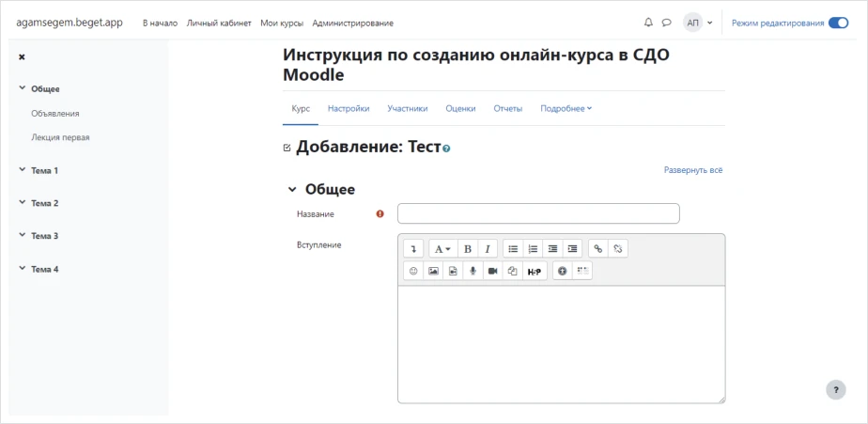The height and width of the screenshot is (424, 868).
Task: Switch to the Оценки tab
Action: pyautogui.click(x=460, y=109)
